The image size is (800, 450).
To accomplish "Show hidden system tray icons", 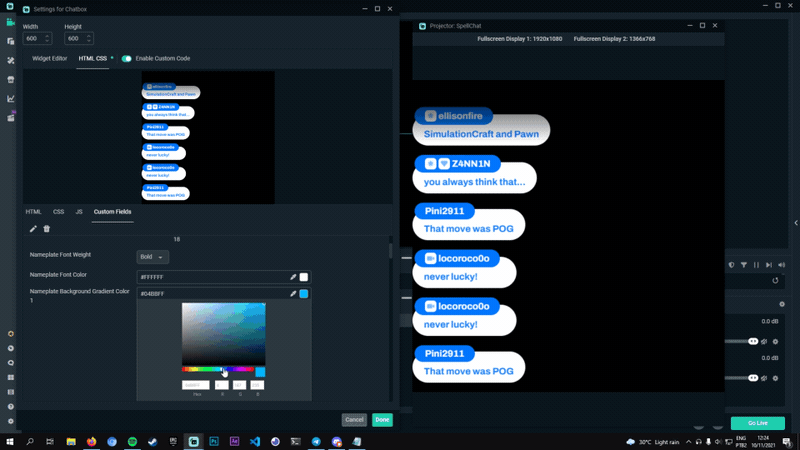I will pos(688,441).
